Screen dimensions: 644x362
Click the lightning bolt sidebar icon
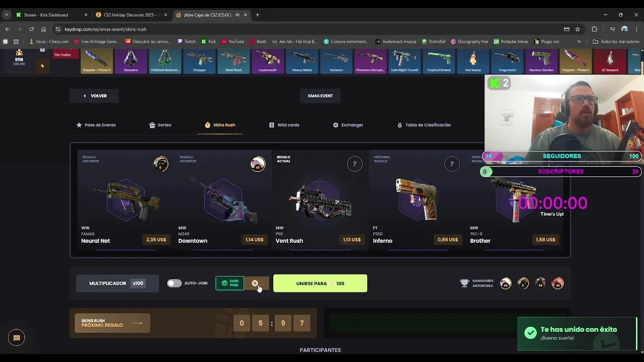tap(42, 66)
